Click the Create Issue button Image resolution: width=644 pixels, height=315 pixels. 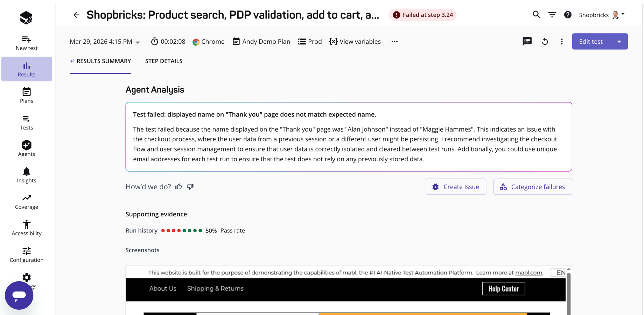tap(456, 187)
